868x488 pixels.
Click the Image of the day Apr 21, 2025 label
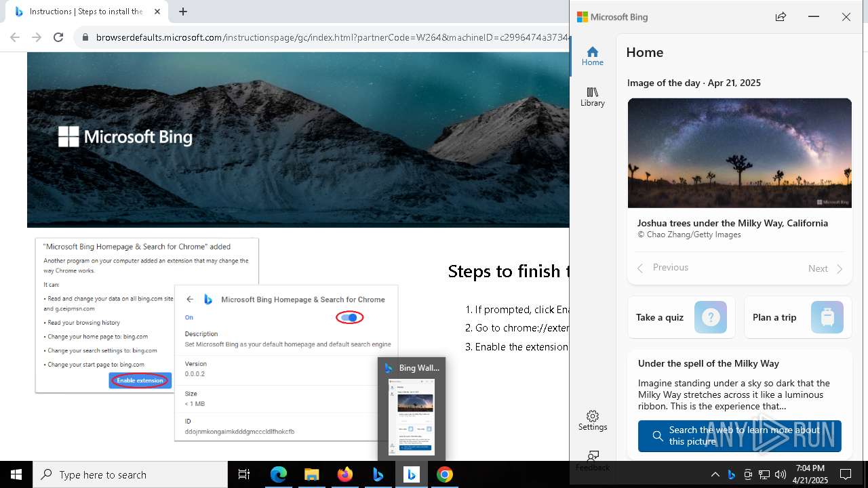[694, 83]
